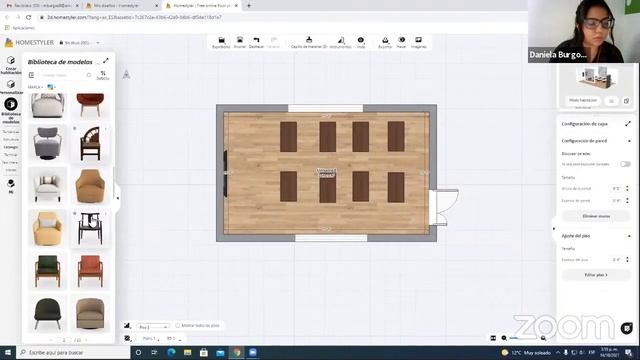Select the orange swivel armchair thumbnail
The image size is (640, 360).
(90, 186)
